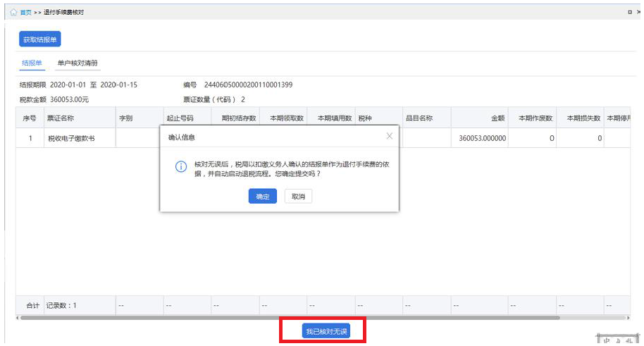Image resolution: width=644 pixels, height=346 pixels.
Task: Click the 起止号码 column header
Action: click(187, 118)
